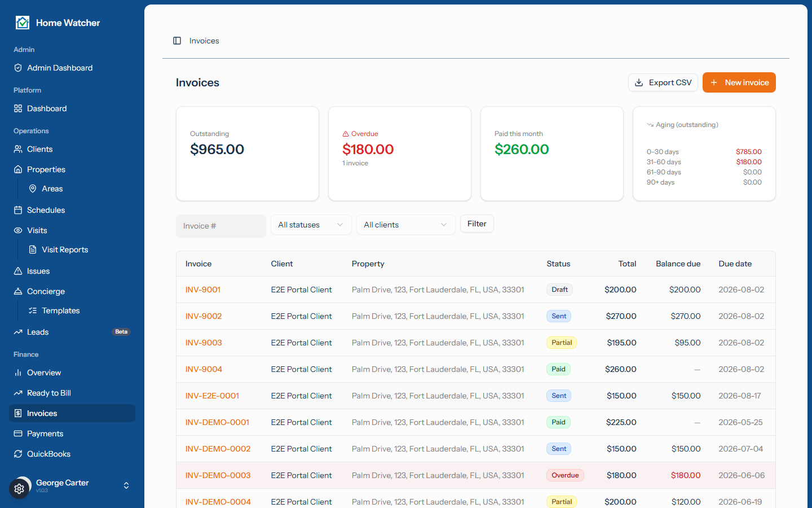Click the Beta badge next to Leads
Viewport: 812px width, 508px height.
tap(121, 332)
